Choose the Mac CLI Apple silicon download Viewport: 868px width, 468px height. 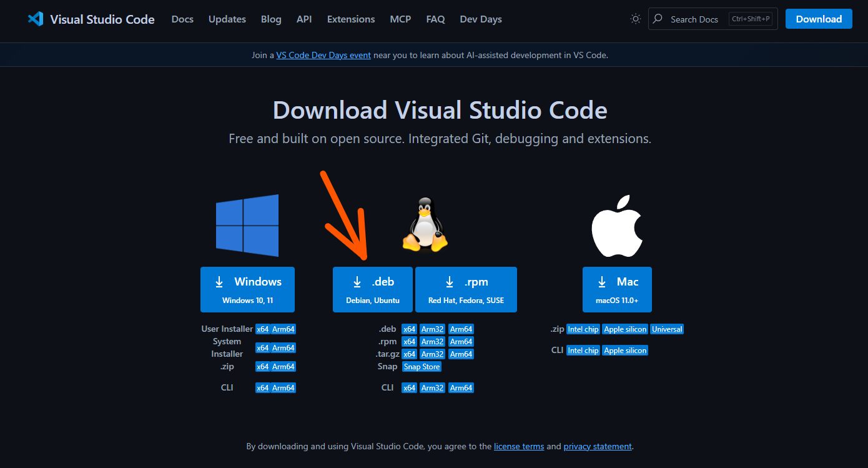(x=625, y=351)
